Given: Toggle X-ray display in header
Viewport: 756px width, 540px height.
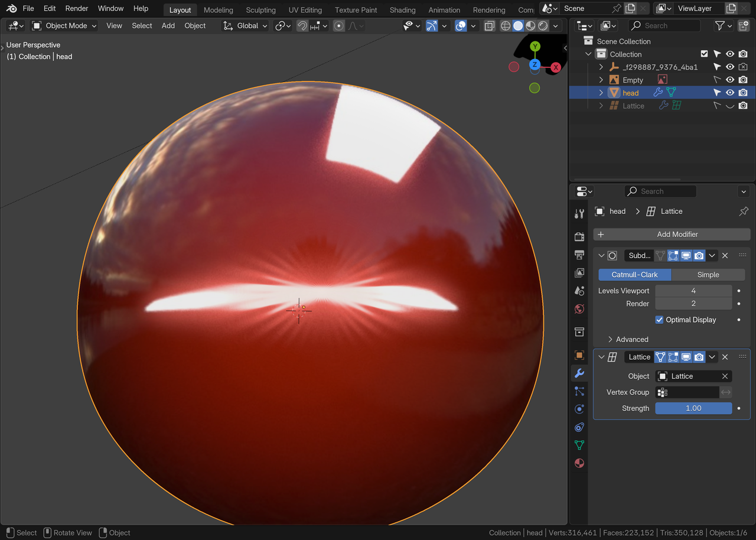Looking at the screenshot, I should (x=489, y=26).
